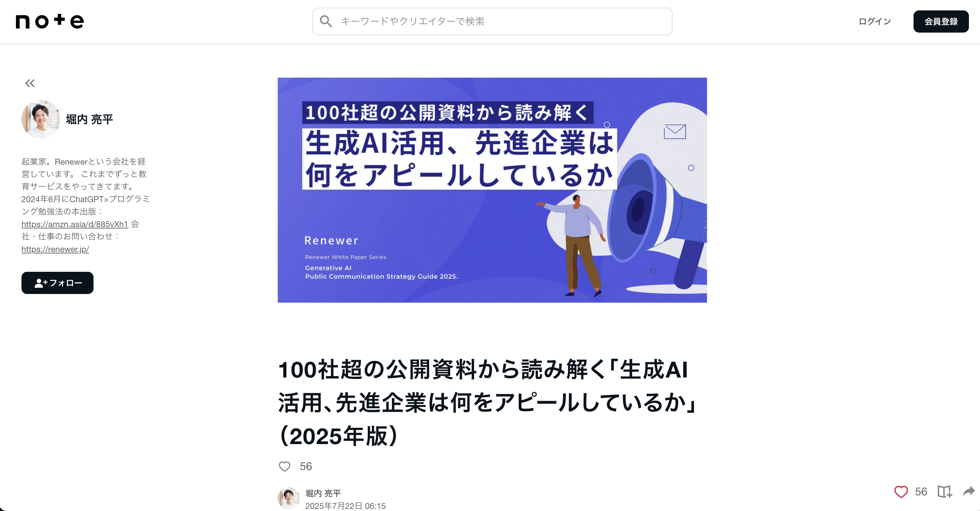
Task: Open ログイン link
Action: pos(875,21)
